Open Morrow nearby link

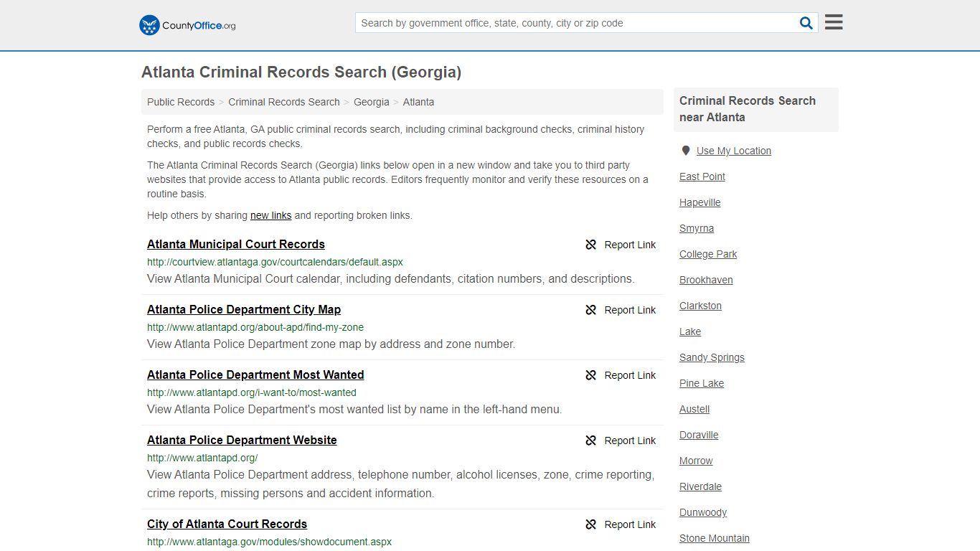[x=696, y=461]
